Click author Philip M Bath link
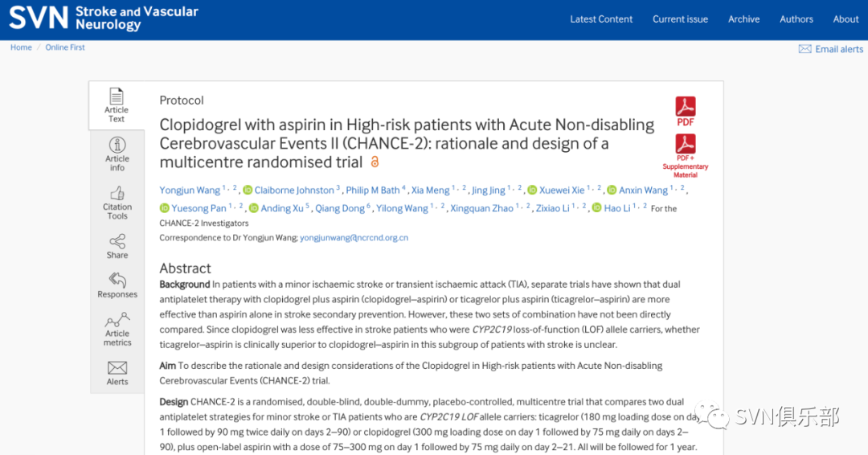 coord(373,191)
